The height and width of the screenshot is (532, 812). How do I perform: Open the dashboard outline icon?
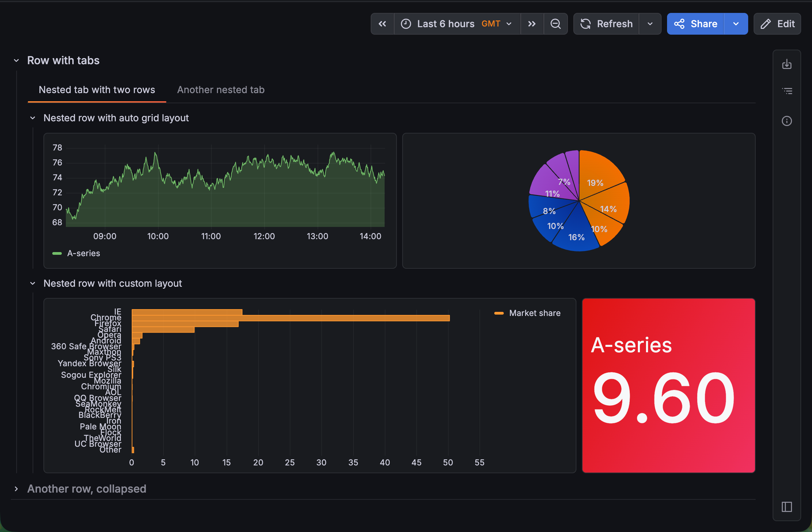tap(787, 91)
